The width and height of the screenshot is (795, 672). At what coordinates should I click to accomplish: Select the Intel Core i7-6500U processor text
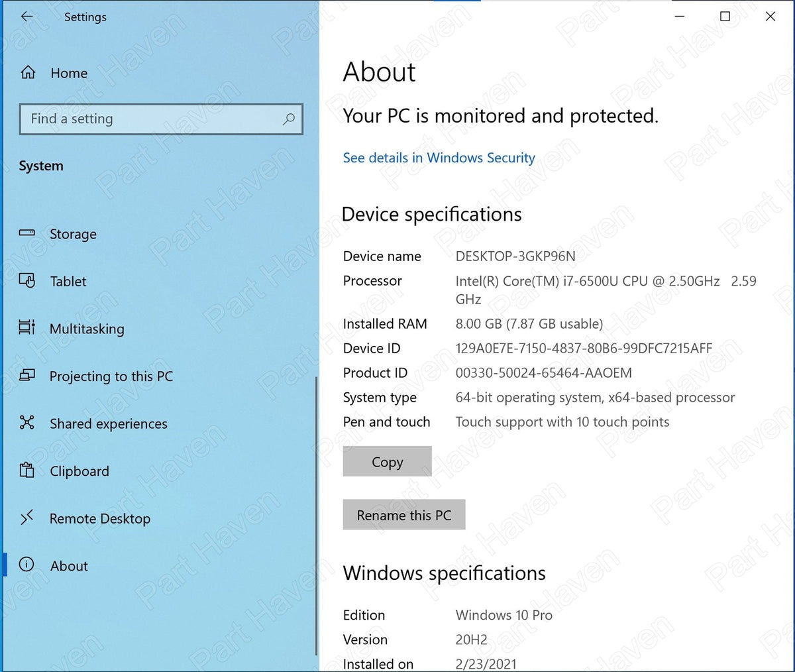tap(606, 290)
